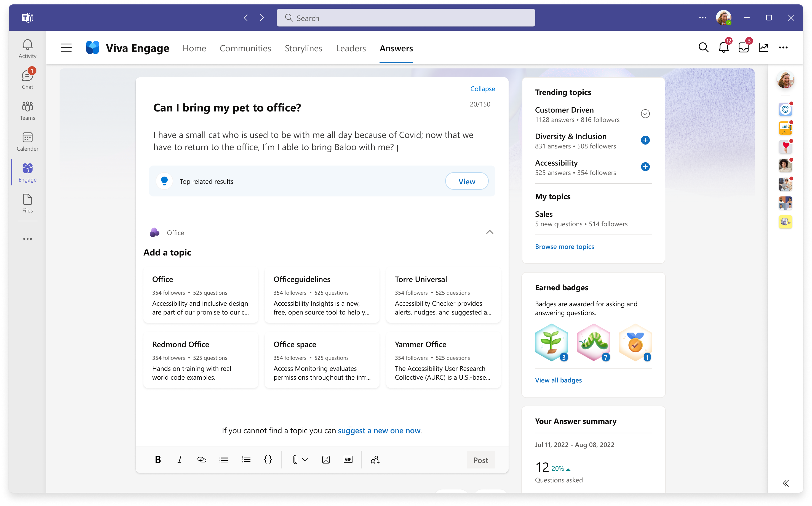Follow the Accessibility topic
The image size is (812, 506).
(x=645, y=167)
